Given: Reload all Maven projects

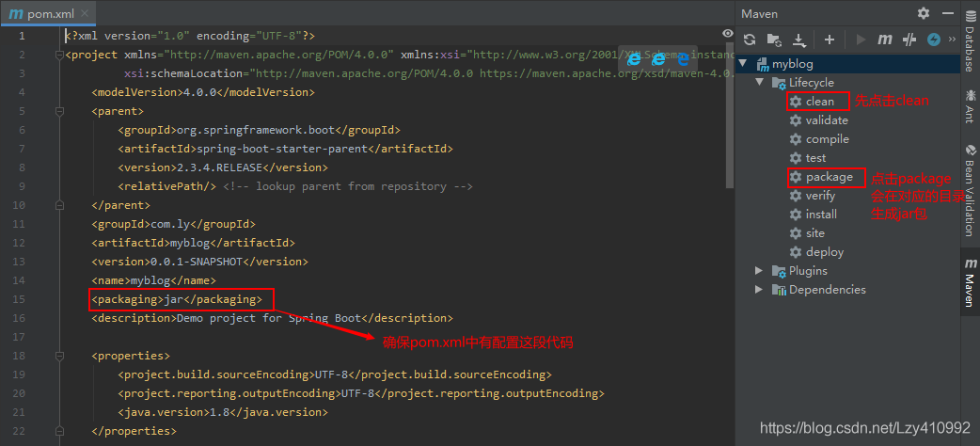Looking at the screenshot, I should pos(750,40).
